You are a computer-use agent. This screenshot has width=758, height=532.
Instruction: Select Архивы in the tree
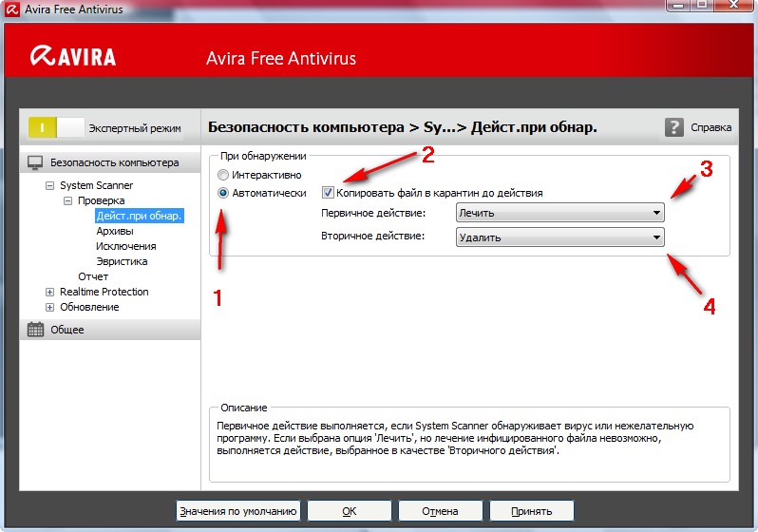tap(115, 231)
